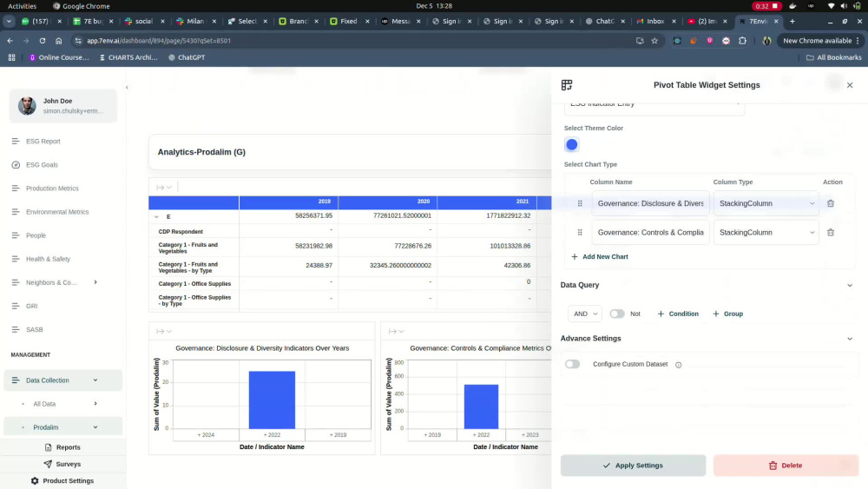Image resolution: width=868 pixels, height=489 pixels.
Task: Open the apps grid in bookmarks bar
Action: [11, 57]
